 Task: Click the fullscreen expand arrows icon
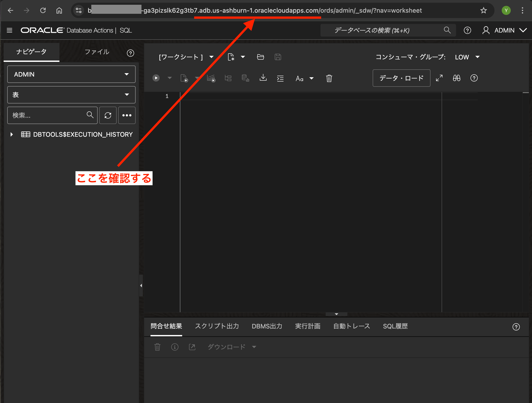pyautogui.click(x=439, y=78)
